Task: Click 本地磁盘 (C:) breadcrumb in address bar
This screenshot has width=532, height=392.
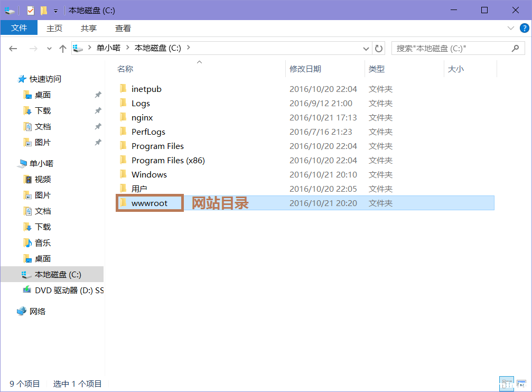Action: click(158, 48)
